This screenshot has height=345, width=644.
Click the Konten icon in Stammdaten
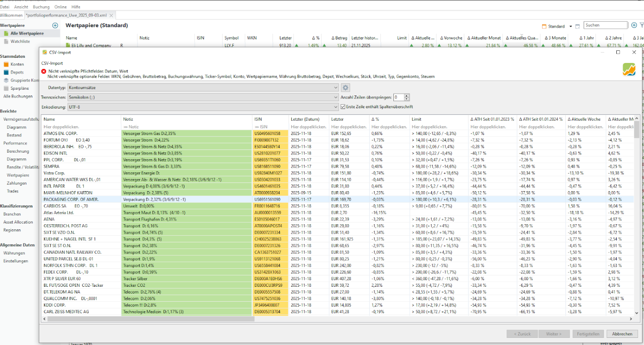[x=6, y=65]
